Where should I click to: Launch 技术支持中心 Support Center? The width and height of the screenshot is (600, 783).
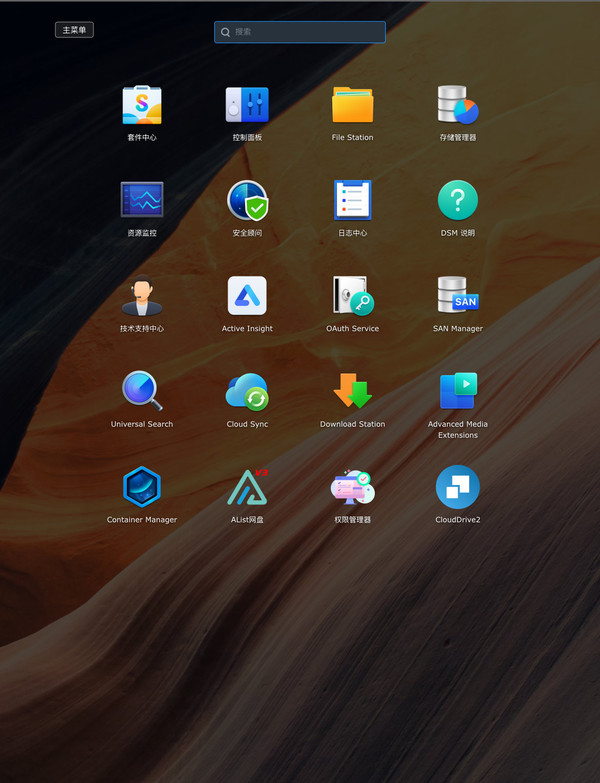[141, 296]
